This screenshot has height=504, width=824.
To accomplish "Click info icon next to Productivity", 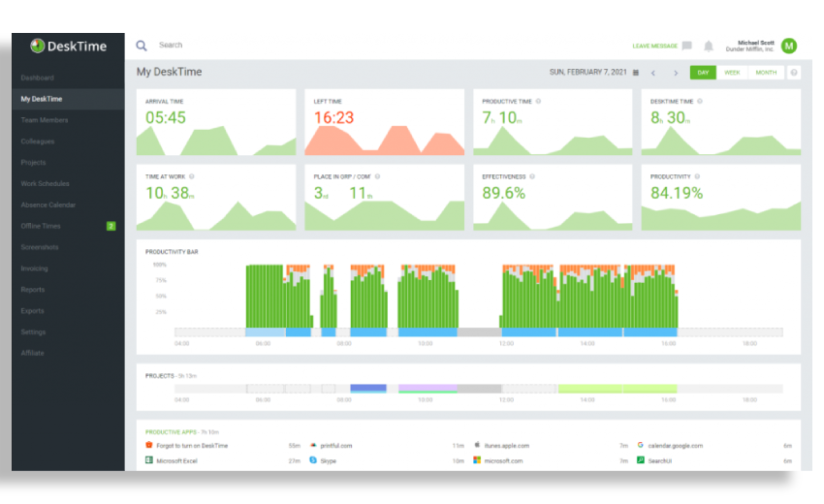I will click(x=697, y=176).
